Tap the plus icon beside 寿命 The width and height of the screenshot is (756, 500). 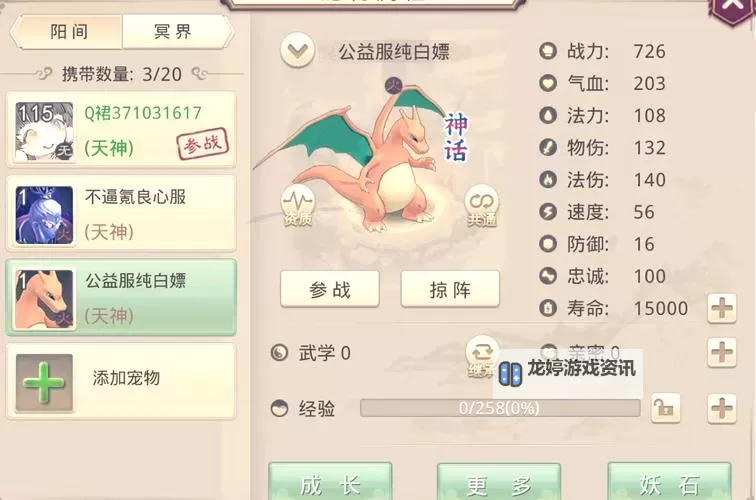coord(721,308)
